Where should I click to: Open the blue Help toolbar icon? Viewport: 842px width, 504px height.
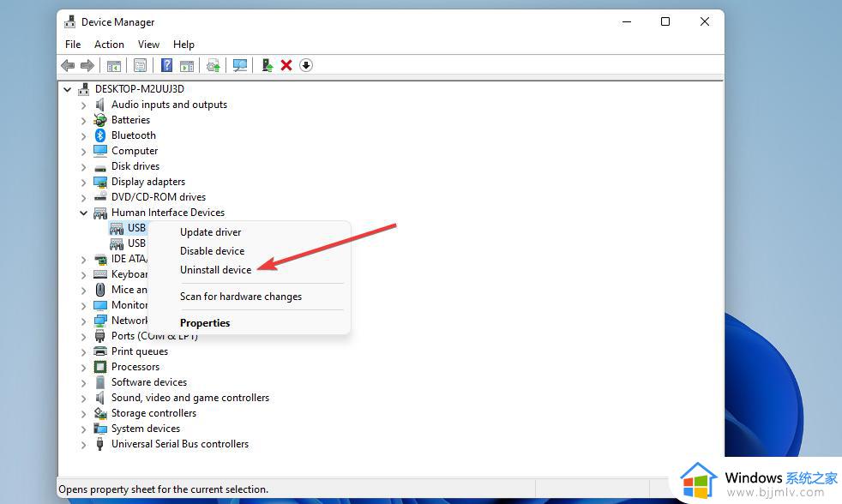(167, 65)
